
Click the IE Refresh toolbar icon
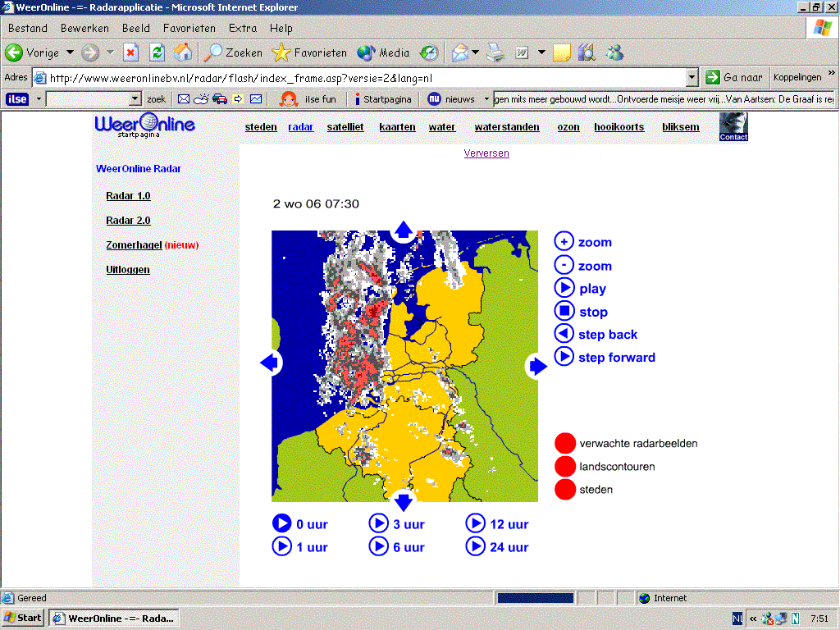coord(157,52)
